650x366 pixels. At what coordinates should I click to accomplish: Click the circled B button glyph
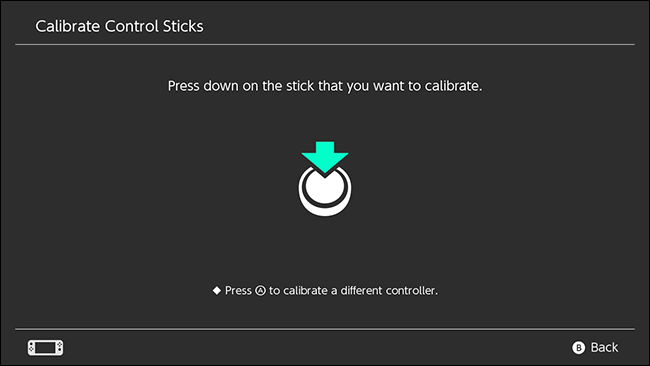coord(578,347)
